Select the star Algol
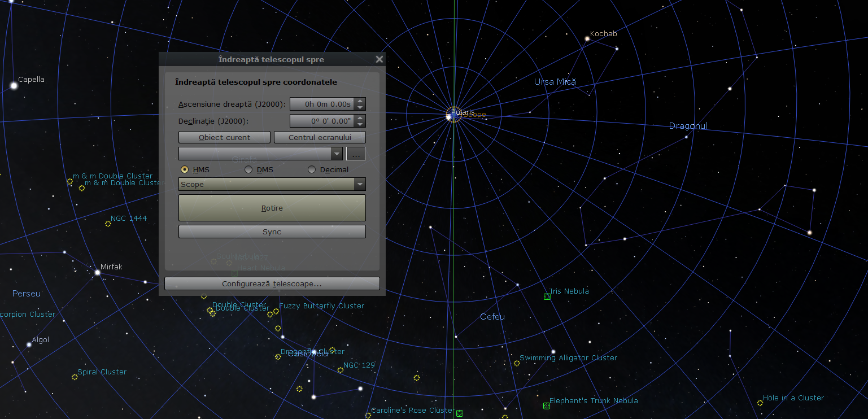Screen dimensions: 868x419 29,344
